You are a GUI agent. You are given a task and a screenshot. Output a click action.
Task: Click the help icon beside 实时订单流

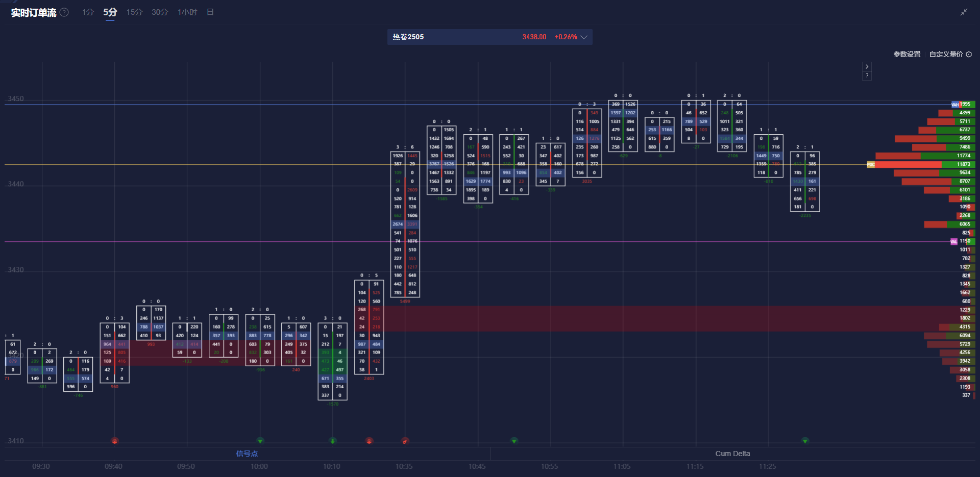pyautogui.click(x=64, y=12)
